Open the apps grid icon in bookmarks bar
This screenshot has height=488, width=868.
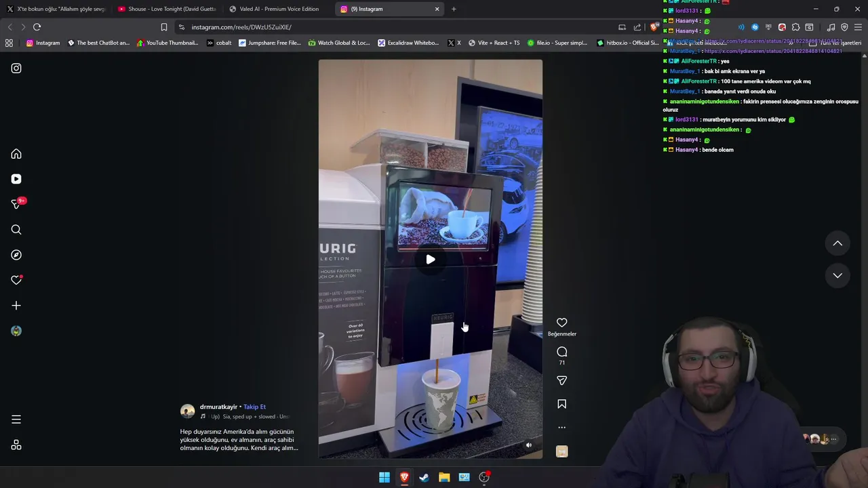pos(9,43)
